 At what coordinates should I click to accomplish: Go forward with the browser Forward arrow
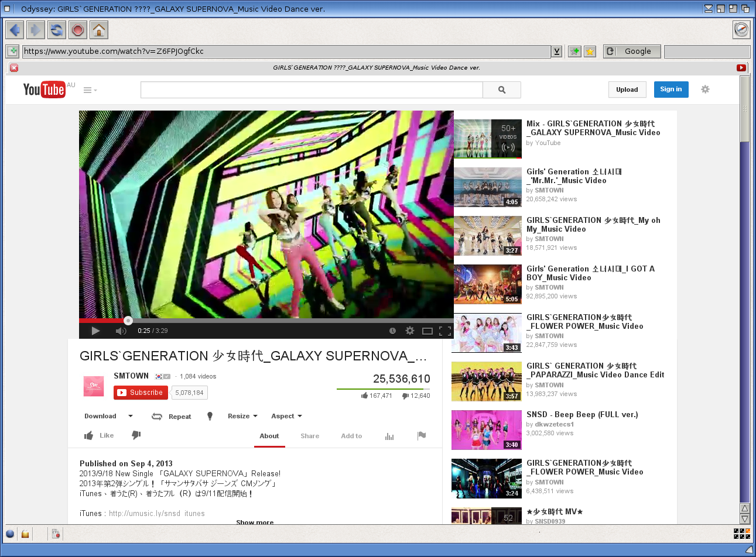pos(36,30)
